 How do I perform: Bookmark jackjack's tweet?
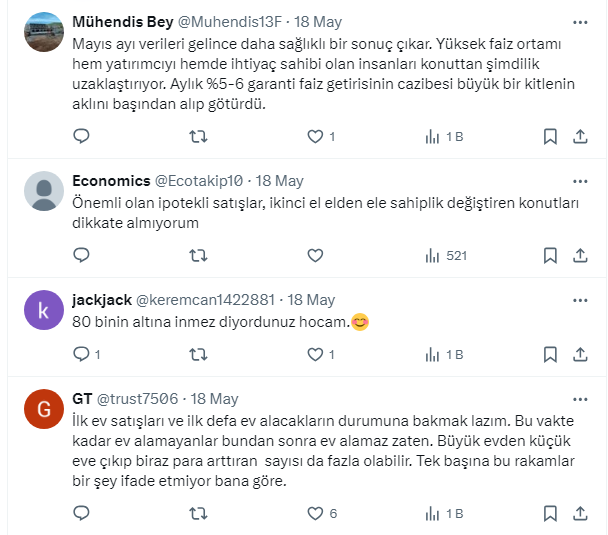click(549, 354)
